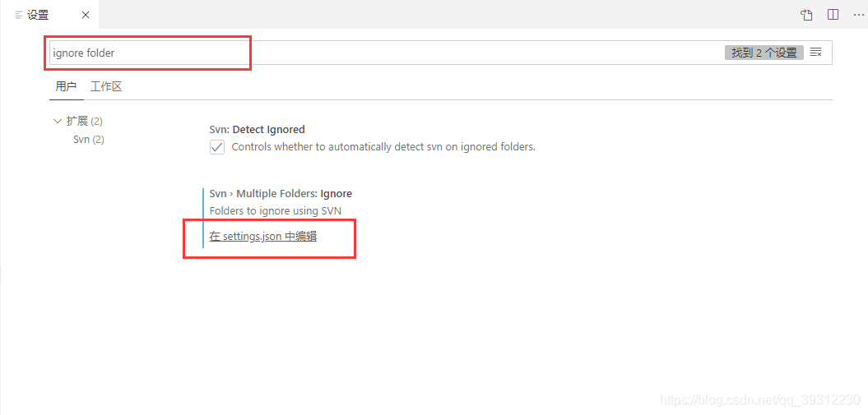Clear the settings search input icon
The width and height of the screenshot is (868, 415).
[x=816, y=53]
